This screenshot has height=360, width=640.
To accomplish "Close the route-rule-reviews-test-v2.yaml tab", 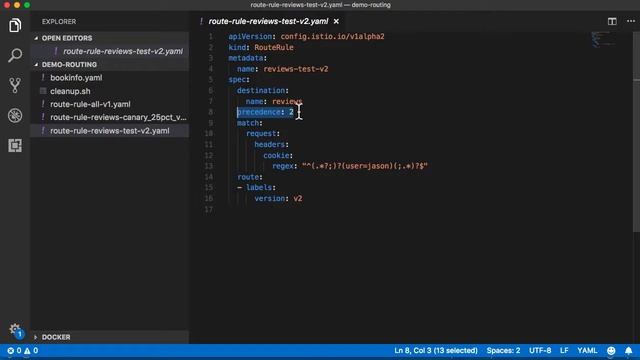I will point(336,21).
